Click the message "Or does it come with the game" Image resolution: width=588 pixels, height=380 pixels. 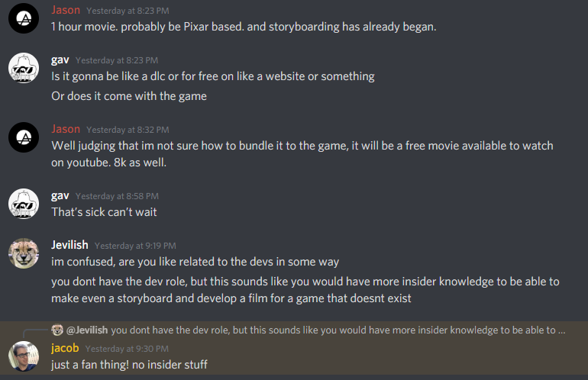click(x=129, y=96)
